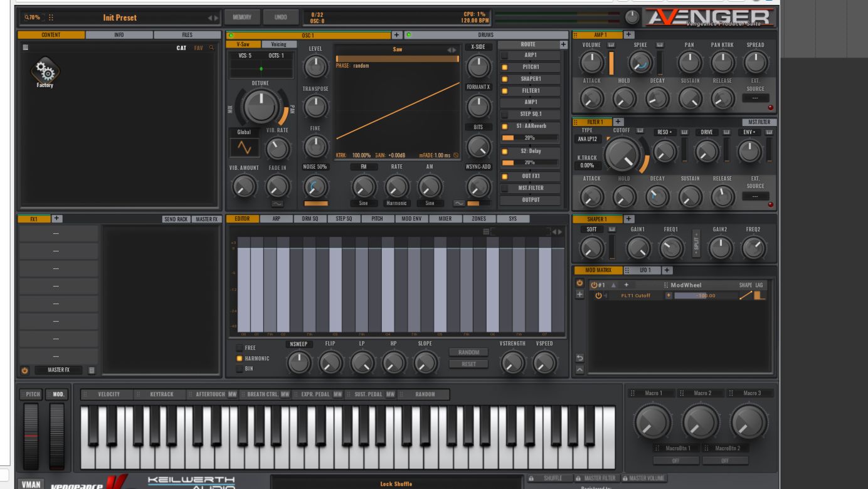The height and width of the screenshot is (489, 868).
Task: Click the ModWheel LAG shape icon
Action: (760, 295)
